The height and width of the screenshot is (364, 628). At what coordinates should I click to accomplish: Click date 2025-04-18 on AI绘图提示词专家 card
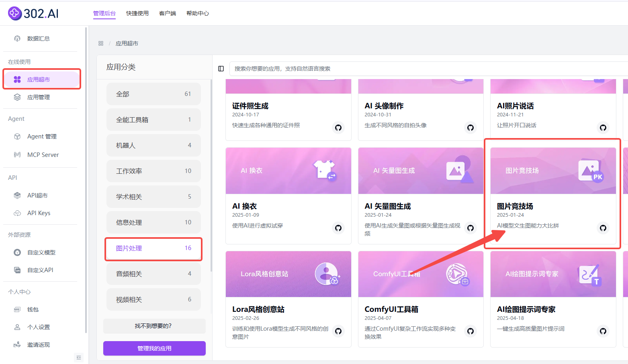pyautogui.click(x=510, y=318)
